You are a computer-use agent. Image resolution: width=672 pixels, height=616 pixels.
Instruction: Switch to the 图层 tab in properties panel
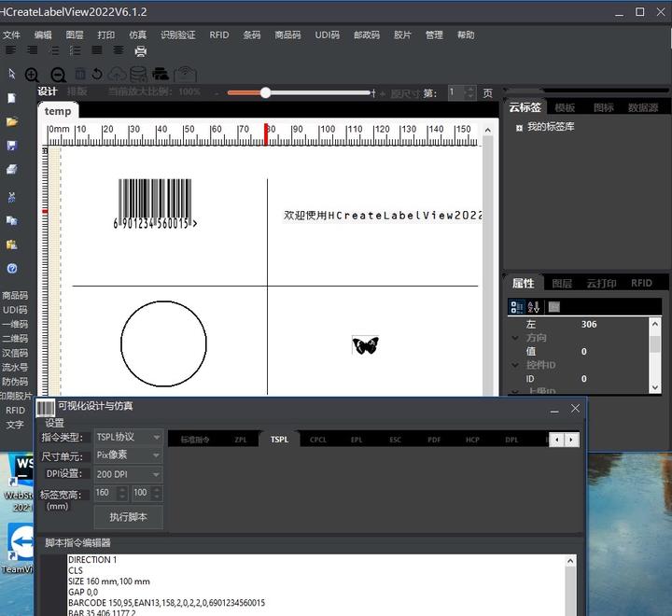[562, 283]
